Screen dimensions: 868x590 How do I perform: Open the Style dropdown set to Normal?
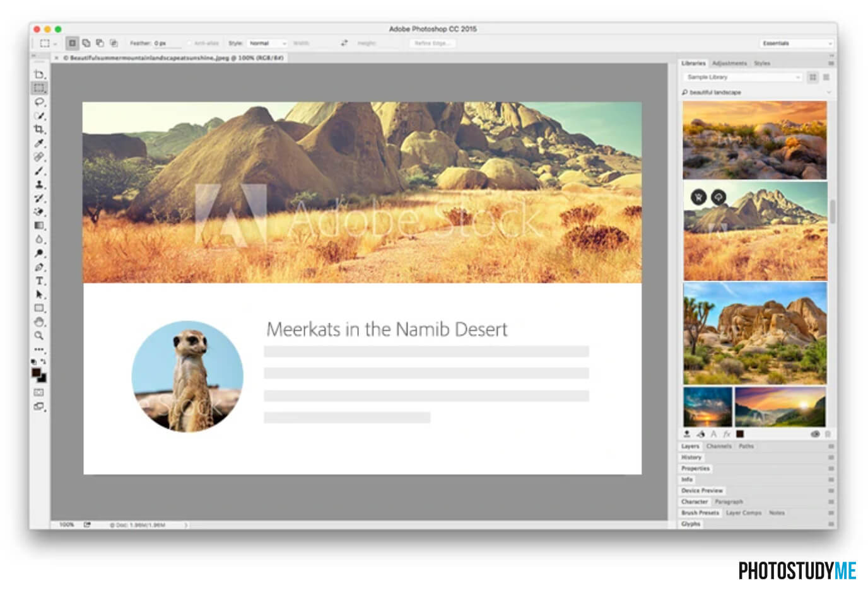(x=267, y=43)
